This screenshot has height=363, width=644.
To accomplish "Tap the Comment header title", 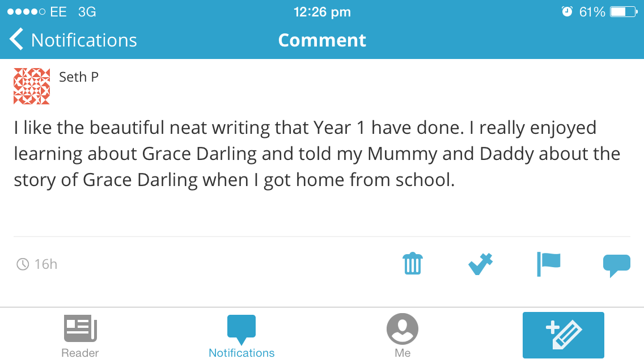I will click(x=322, y=40).
